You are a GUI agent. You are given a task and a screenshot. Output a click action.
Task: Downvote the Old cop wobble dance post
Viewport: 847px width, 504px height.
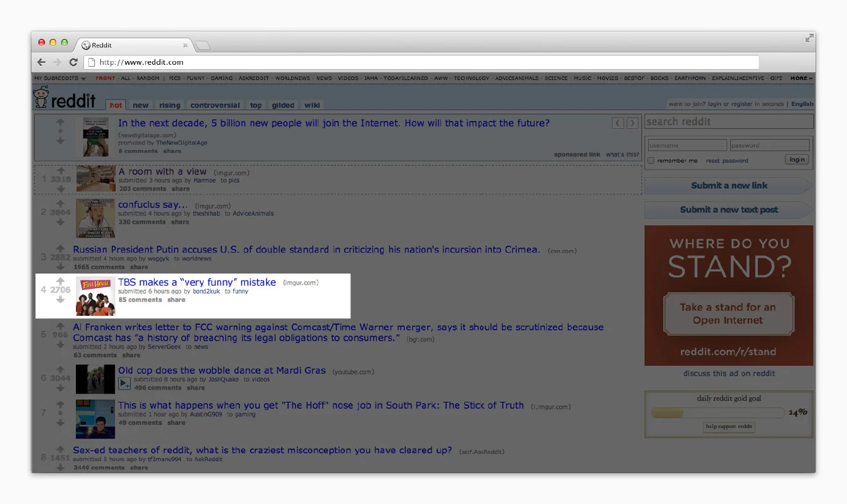click(x=60, y=387)
